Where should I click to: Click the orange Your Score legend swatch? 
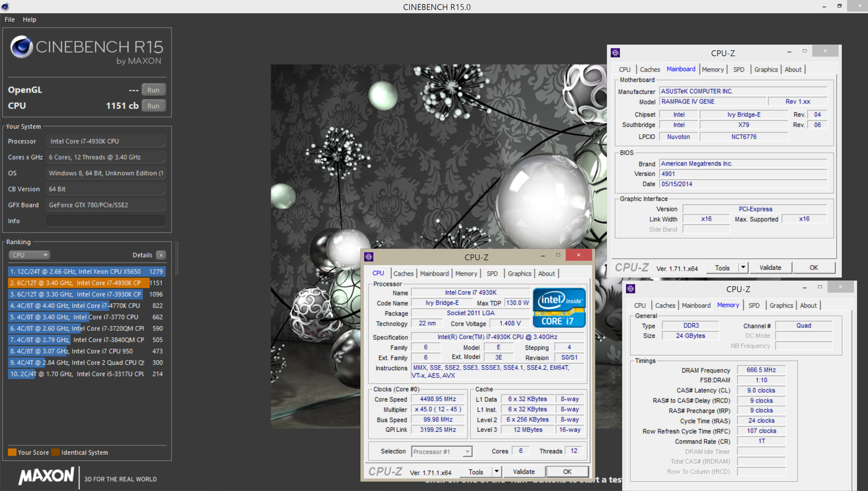coord(12,452)
